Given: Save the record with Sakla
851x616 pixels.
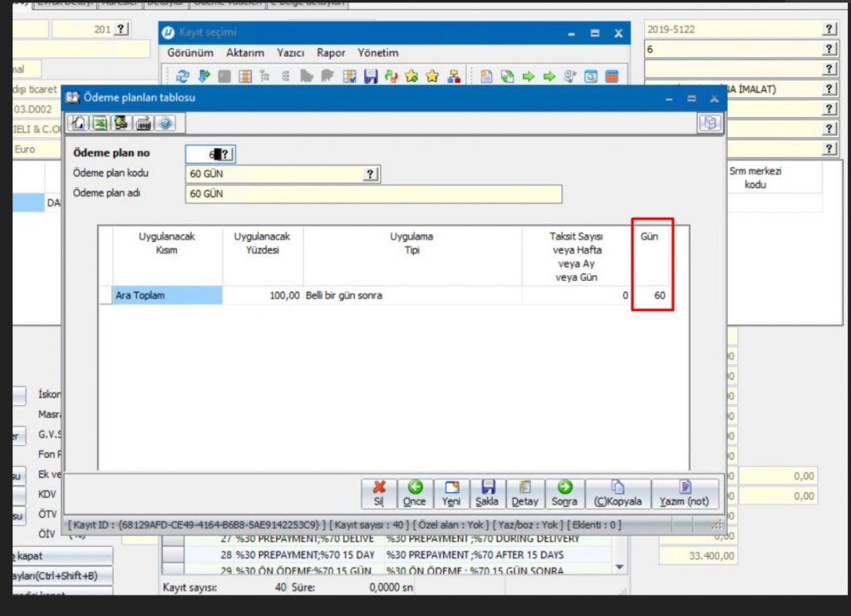Looking at the screenshot, I should (x=488, y=494).
